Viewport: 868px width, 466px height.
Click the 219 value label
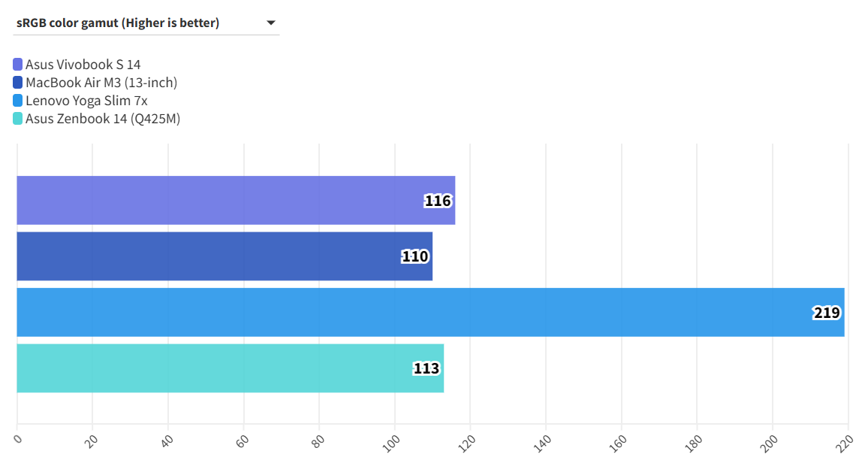[x=827, y=313]
